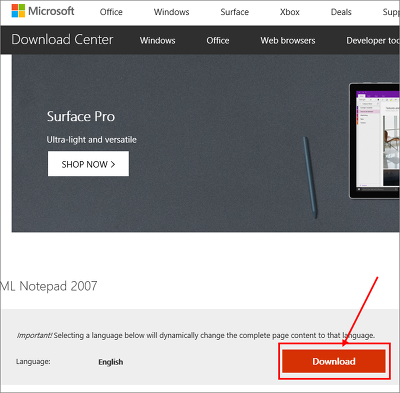This screenshot has width=400, height=393.
Task: Click the XML Notepad 2007 heading
Action: pos(49,286)
